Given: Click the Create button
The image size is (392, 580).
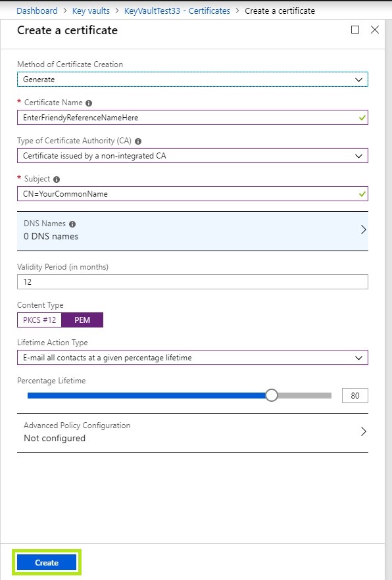Looking at the screenshot, I should point(47,563).
